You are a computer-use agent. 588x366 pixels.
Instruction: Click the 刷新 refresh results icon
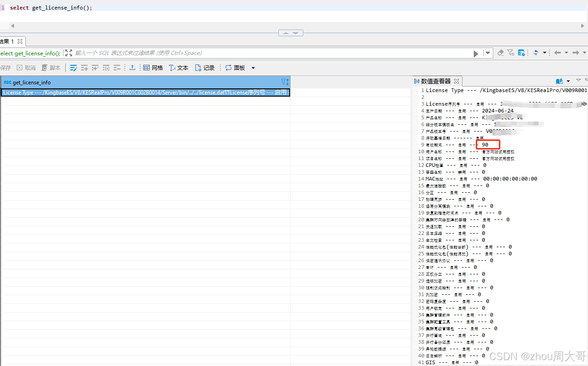535,53
